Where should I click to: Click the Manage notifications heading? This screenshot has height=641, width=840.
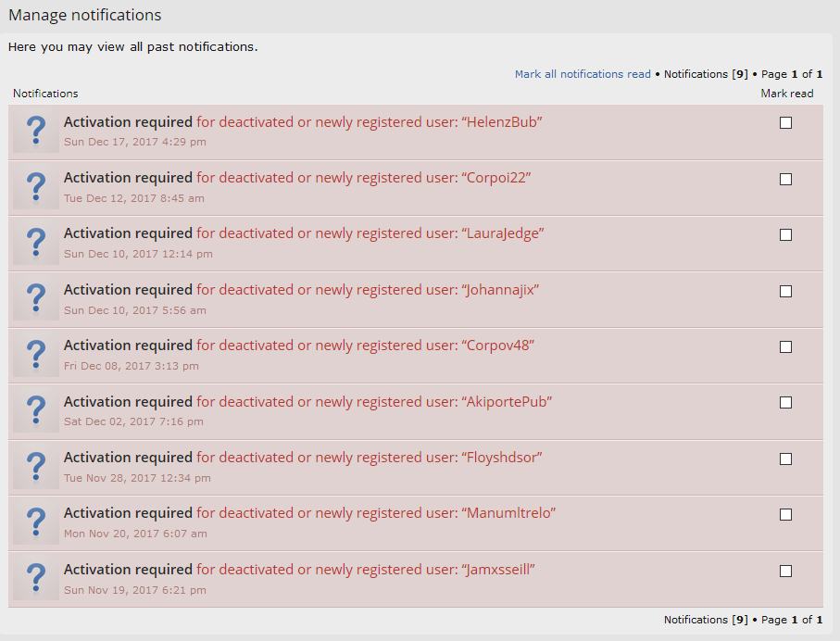tap(85, 16)
